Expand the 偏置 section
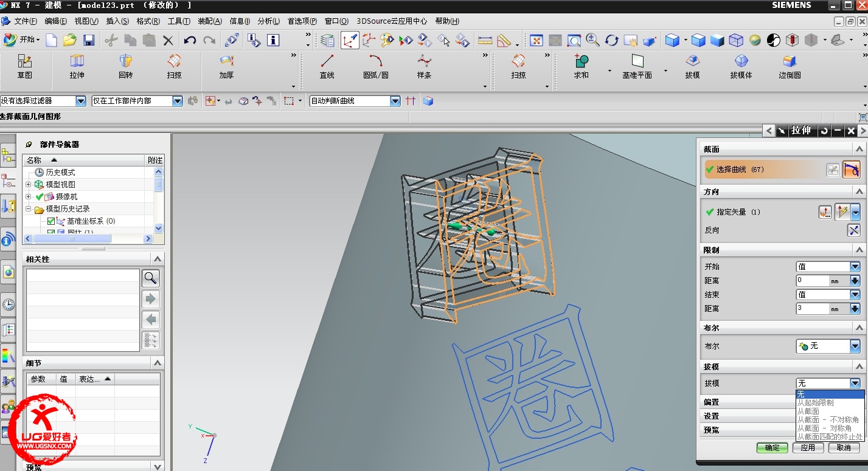This screenshot has width=868, height=471. click(747, 402)
